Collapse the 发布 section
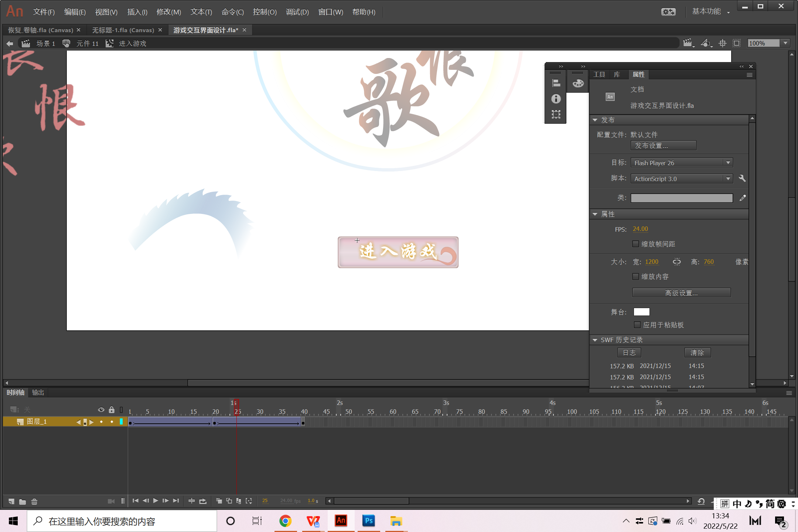The image size is (798, 532). [x=595, y=120]
